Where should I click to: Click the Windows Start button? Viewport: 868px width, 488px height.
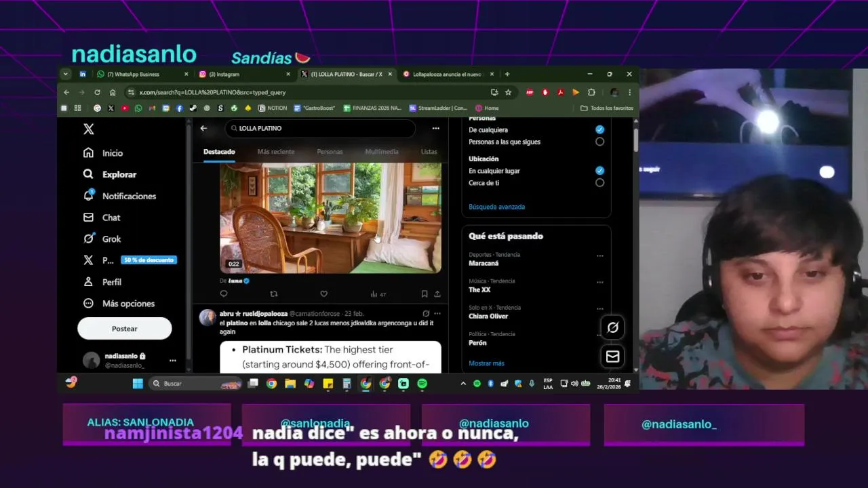138,384
